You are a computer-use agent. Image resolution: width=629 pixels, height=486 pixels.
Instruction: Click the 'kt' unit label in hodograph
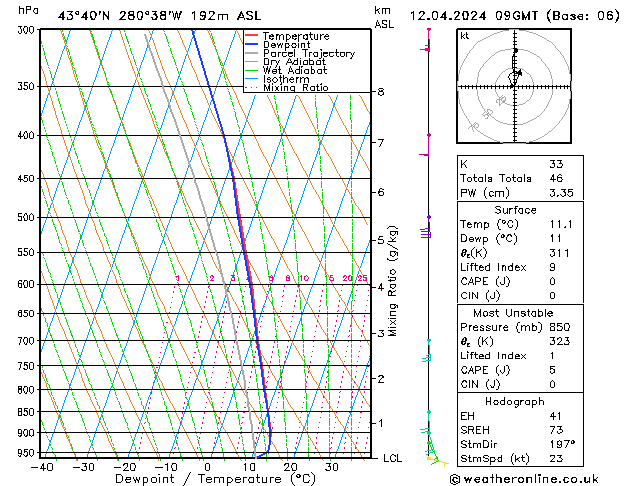pos(465,36)
